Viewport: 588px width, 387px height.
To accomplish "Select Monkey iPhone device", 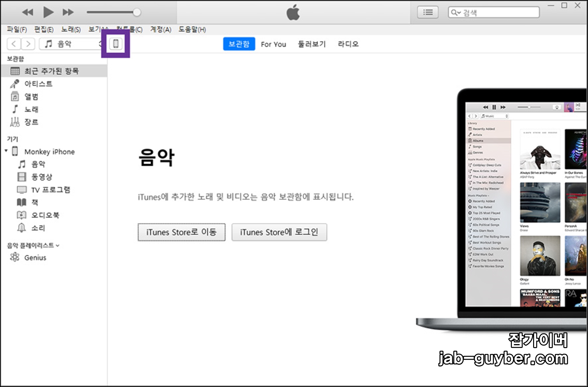I will [x=49, y=152].
